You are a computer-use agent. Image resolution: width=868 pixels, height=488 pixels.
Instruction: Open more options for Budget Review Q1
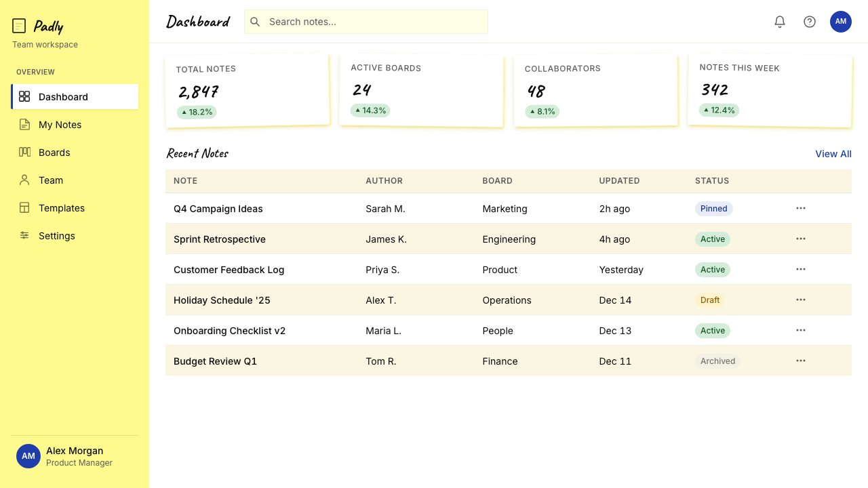[x=801, y=361]
